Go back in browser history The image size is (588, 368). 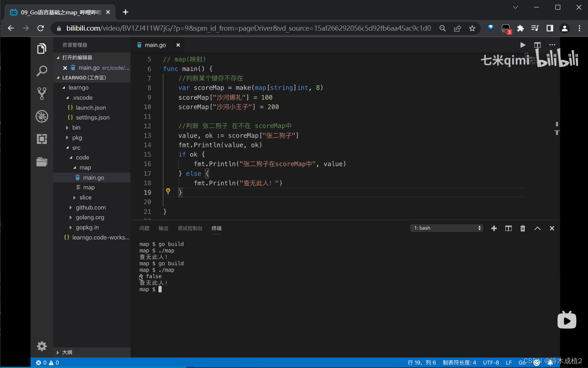[11, 28]
